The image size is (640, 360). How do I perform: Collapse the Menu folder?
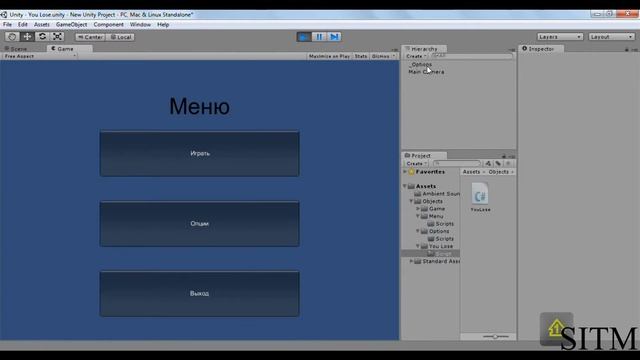(418, 216)
